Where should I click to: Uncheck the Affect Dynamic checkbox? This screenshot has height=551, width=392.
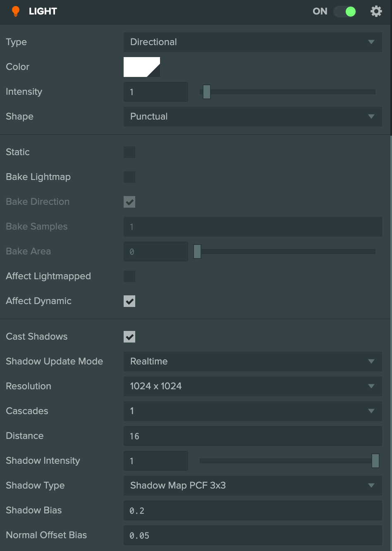[x=129, y=301]
